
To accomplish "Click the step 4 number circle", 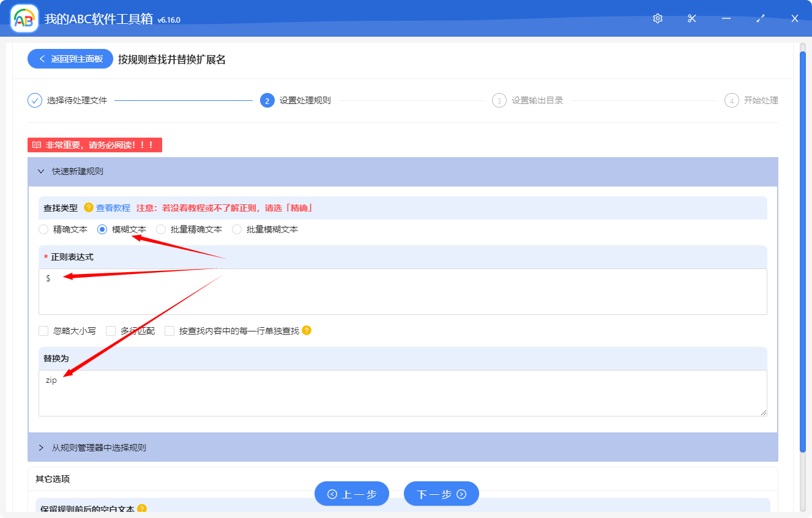I will pyautogui.click(x=731, y=100).
